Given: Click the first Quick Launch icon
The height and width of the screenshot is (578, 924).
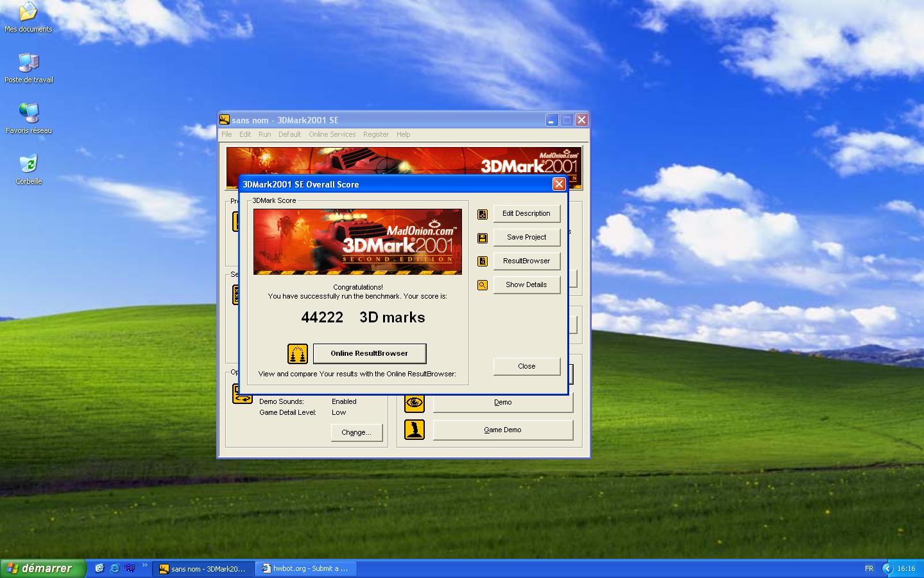Looking at the screenshot, I should 99,568.
